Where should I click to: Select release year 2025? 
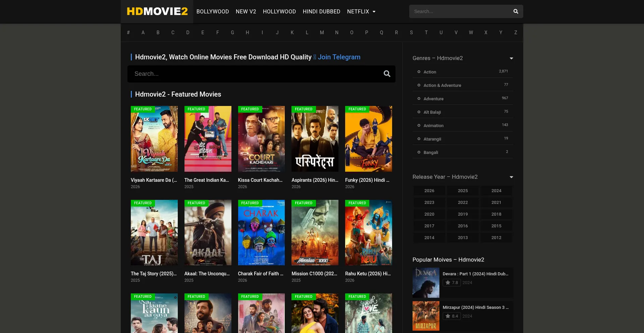coord(463,190)
